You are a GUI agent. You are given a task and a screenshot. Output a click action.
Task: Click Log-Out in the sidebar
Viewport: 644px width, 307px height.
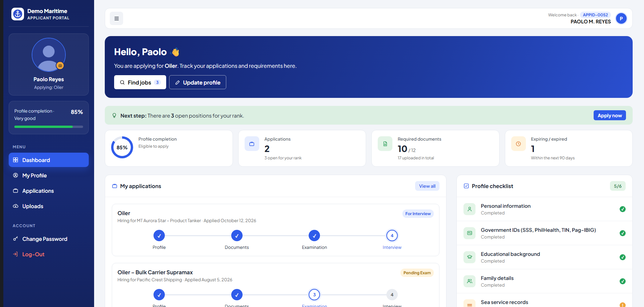49,254
